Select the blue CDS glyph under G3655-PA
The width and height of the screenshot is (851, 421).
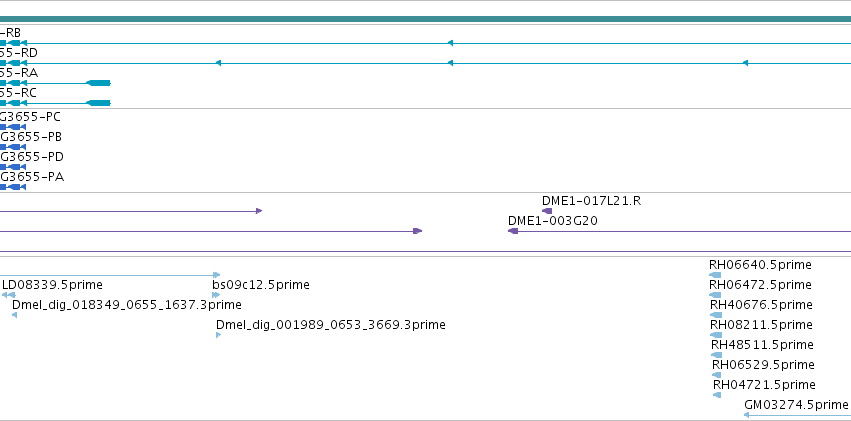tap(13, 187)
